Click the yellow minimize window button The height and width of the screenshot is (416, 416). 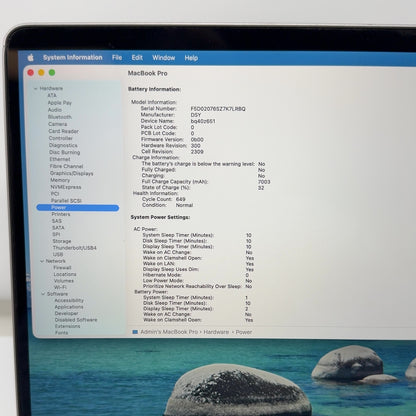click(41, 72)
